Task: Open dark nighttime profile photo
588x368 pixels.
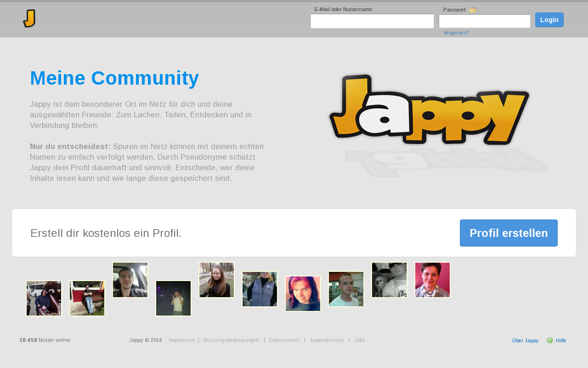Action: 173,298
